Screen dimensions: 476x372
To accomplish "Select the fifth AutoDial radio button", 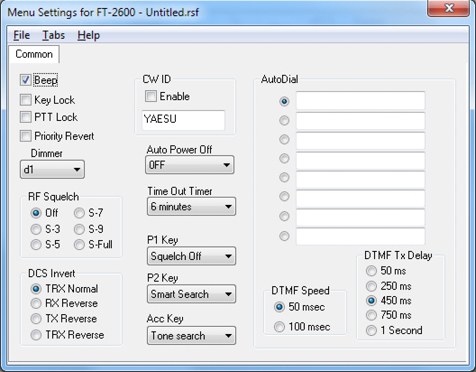I will tap(284, 177).
